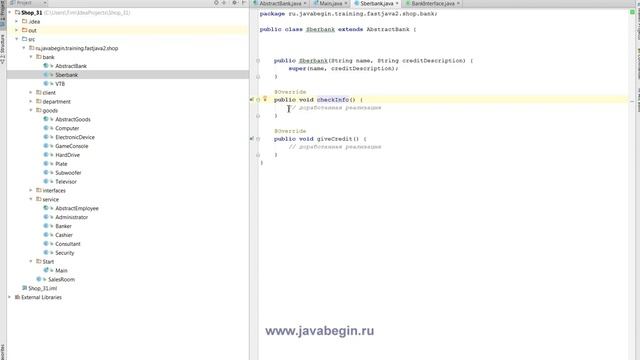Click the green inspection status indicator
This screenshot has width=640, height=360.
[x=632, y=12]
